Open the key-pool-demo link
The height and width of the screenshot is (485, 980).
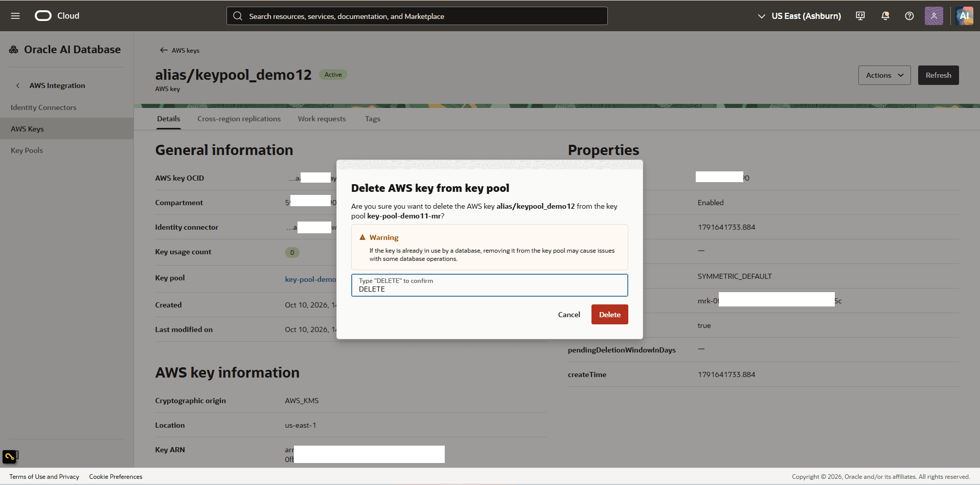coord(310,279)
